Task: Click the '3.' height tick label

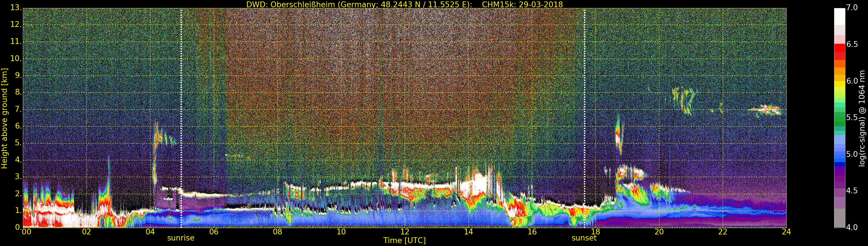Action: (x=18, y=177)
